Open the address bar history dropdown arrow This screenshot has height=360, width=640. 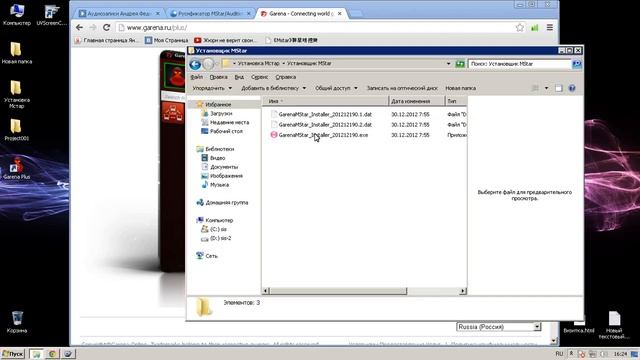pyautogui.click(x=449, y=64)
